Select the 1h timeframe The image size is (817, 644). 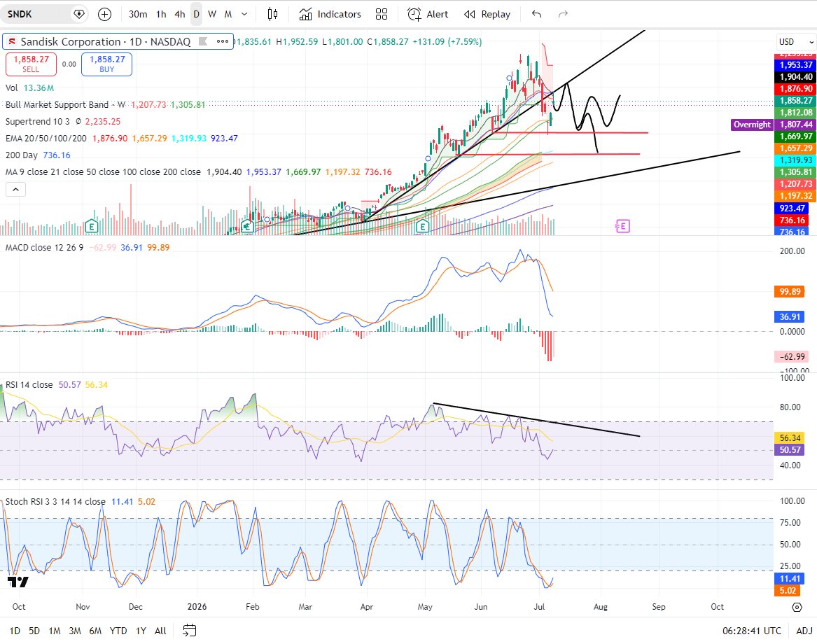point(161,14)
